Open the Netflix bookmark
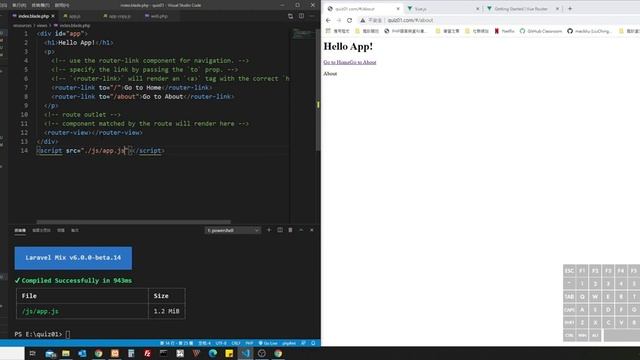The width and height of the screenshot is (640, 360). pos(504,31)
